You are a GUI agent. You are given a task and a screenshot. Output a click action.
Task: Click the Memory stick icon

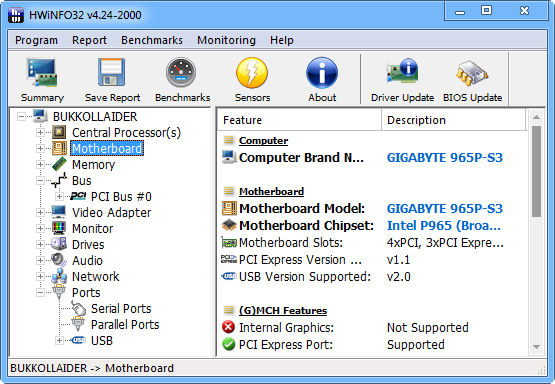tap(59, 164)
